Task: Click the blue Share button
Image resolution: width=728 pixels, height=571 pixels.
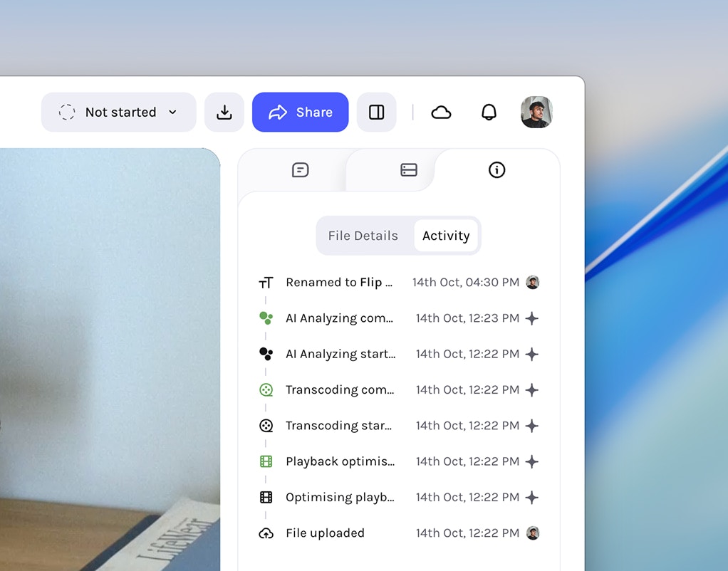Action: 301,112
